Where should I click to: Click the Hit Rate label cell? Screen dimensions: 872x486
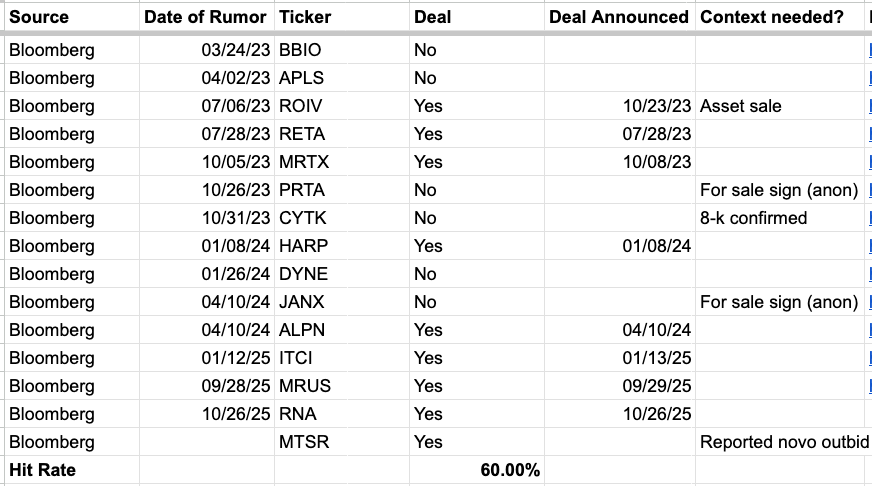[72, 470]
